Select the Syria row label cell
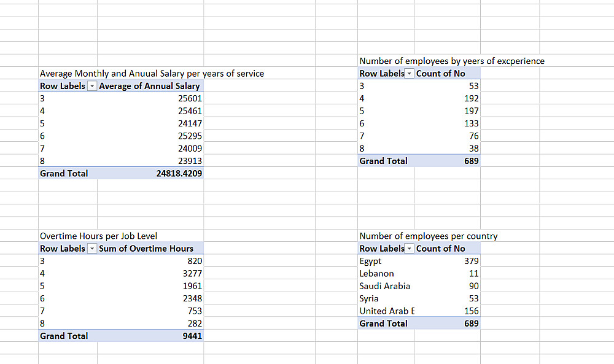 point(386,299)
